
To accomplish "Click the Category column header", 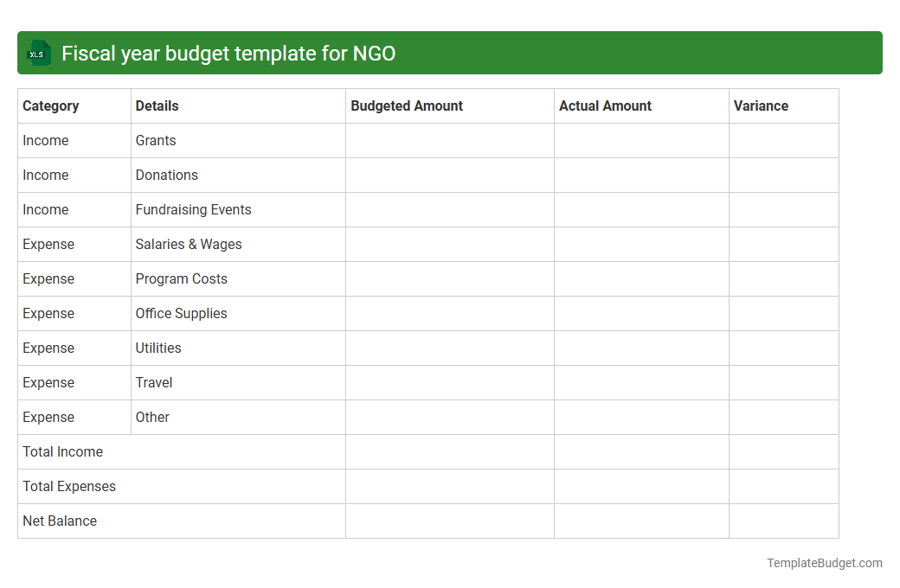I will [51, 105].
